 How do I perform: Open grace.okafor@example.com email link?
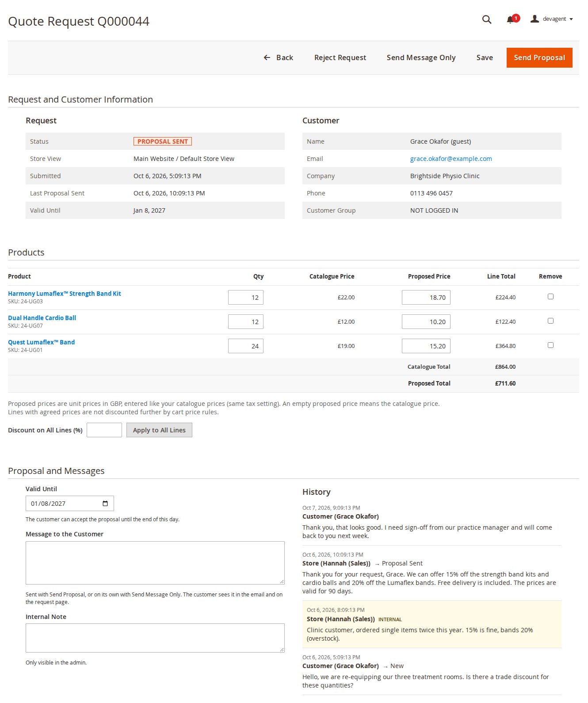(x=451, y=159)
